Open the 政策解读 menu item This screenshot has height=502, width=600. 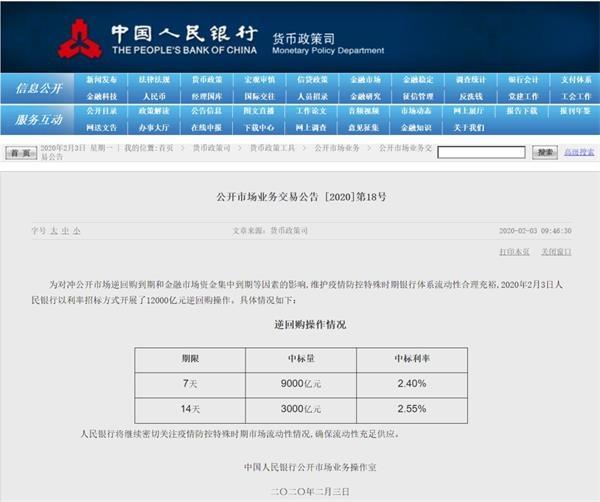tap(154, 111)
